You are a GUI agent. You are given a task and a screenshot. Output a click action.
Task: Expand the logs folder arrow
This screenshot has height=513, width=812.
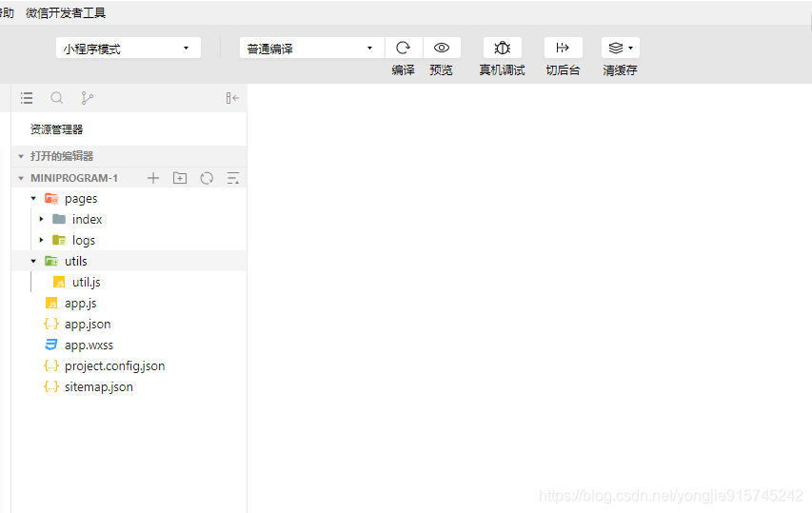[42, 240]
